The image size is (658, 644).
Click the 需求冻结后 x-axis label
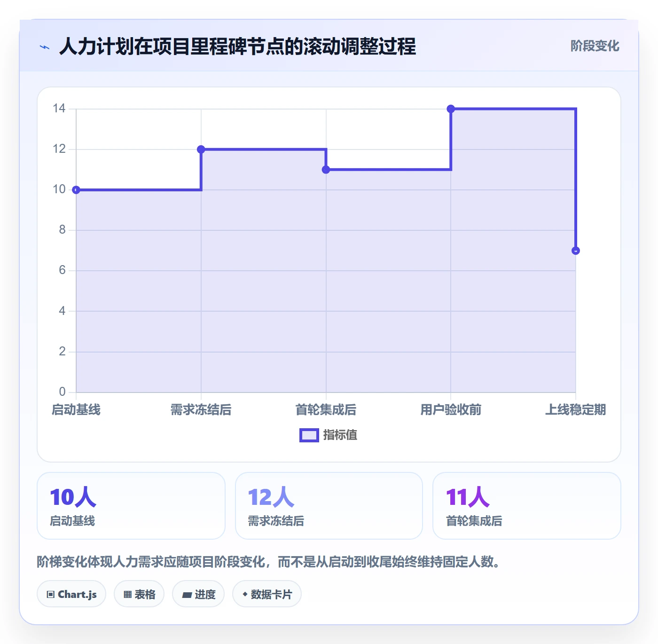pyautogui.click(x=201, y=410)
